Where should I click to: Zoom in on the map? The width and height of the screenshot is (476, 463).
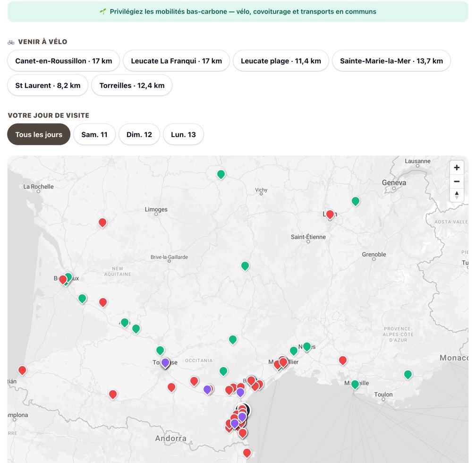(x=456, y=167)
